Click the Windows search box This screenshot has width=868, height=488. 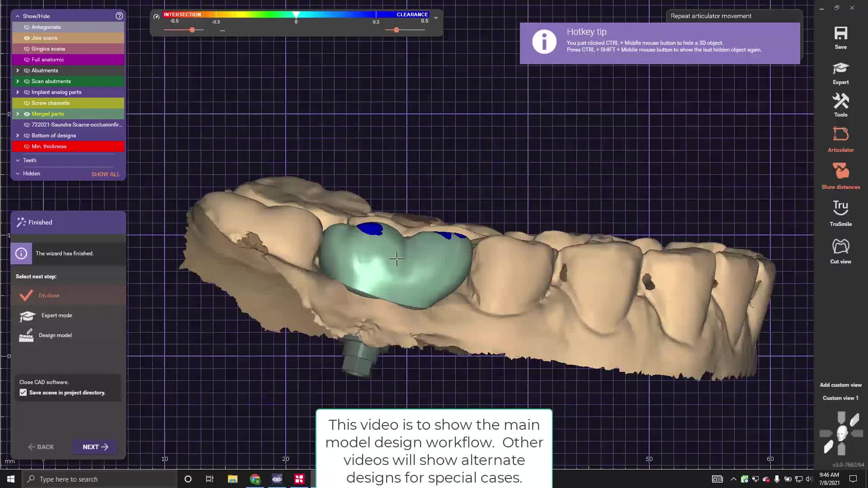click(99, 479)
